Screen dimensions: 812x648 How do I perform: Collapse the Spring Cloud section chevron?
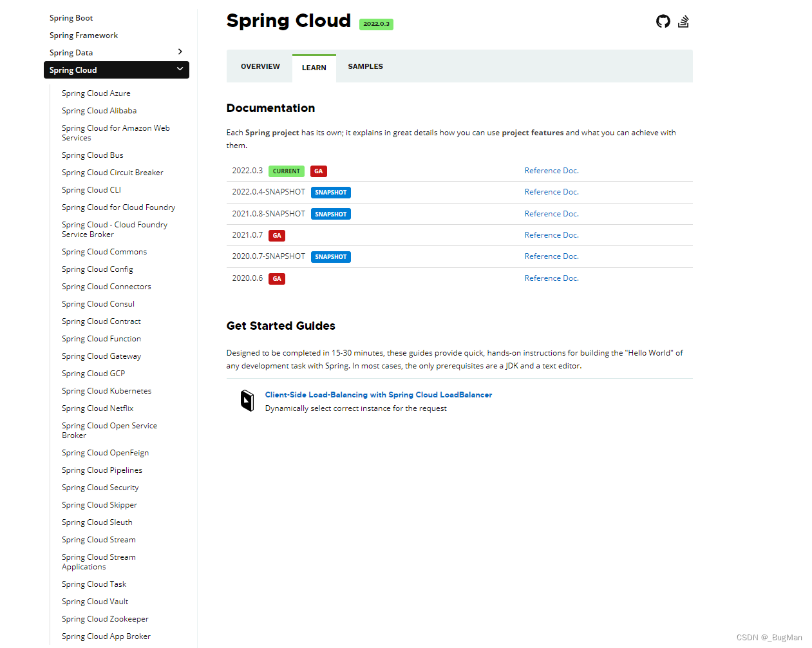click(x=180, y=69)
